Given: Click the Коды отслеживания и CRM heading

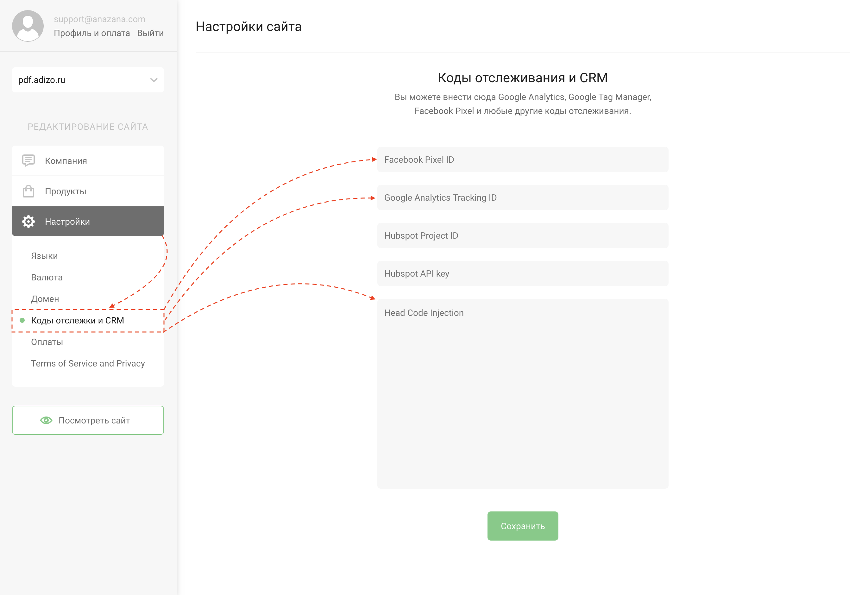Looking at the screenshot, I should tap(523, 78).
